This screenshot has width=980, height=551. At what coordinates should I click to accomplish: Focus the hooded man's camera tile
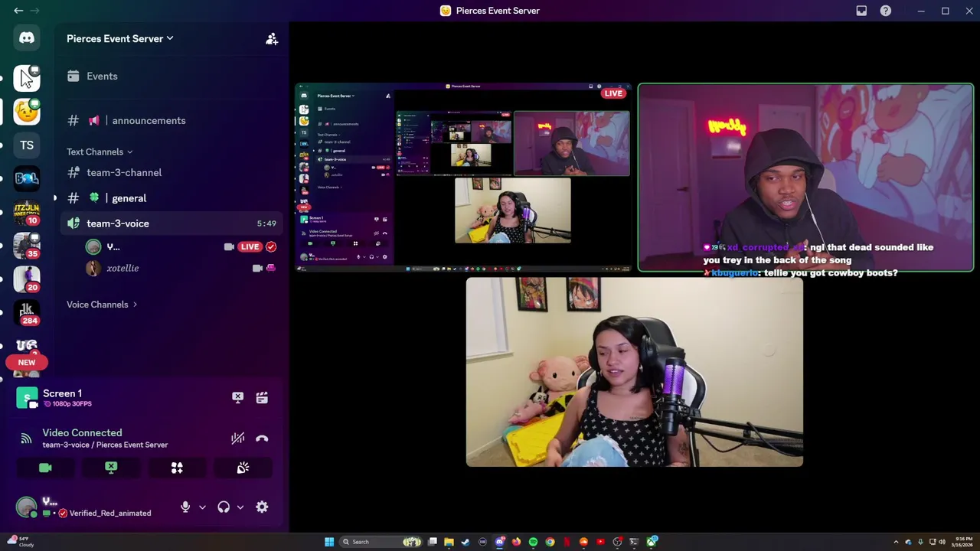806,177
